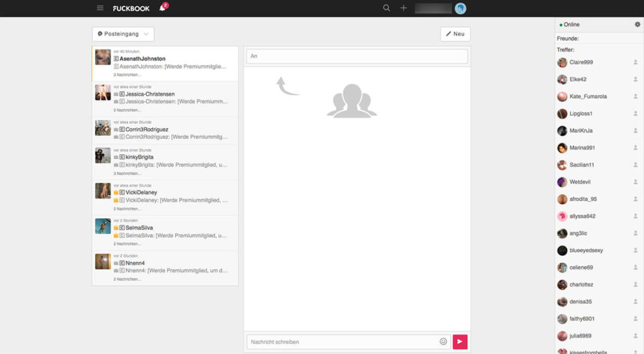This screenshot has width=644, height=354.
Task: Open the hamburger menu in top bar
Action: pyautogui.click(x=100, y=8)
